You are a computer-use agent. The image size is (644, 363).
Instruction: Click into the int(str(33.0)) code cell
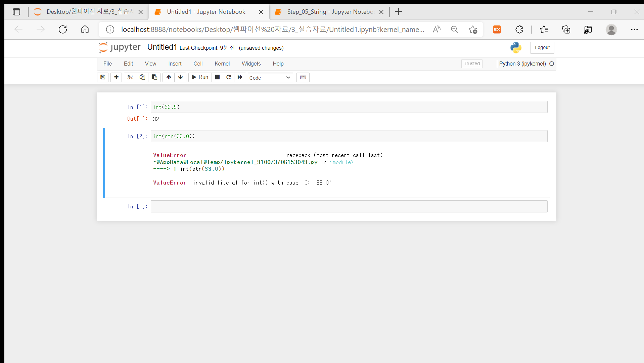tap(349, 136)
